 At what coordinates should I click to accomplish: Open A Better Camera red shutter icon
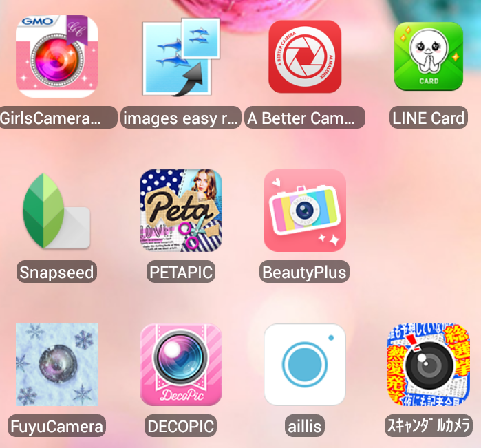click(305, 56)
